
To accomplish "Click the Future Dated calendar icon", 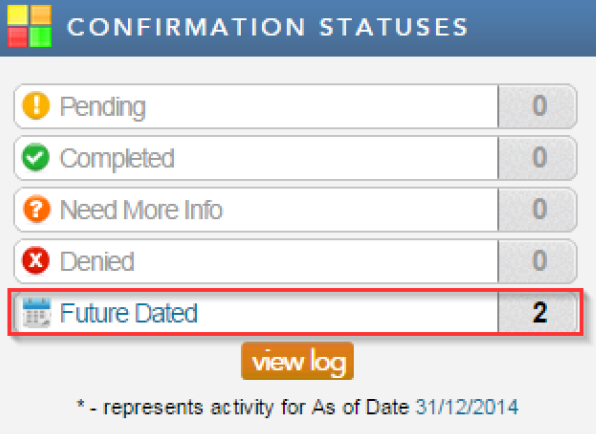I will (x=36, y=312).
